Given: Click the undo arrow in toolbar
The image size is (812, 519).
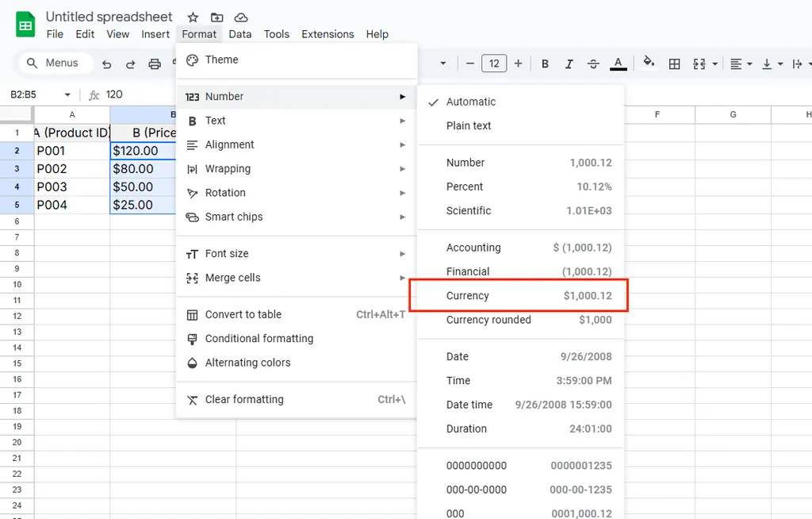Looking at the screenshot, I should pos(107,64).
